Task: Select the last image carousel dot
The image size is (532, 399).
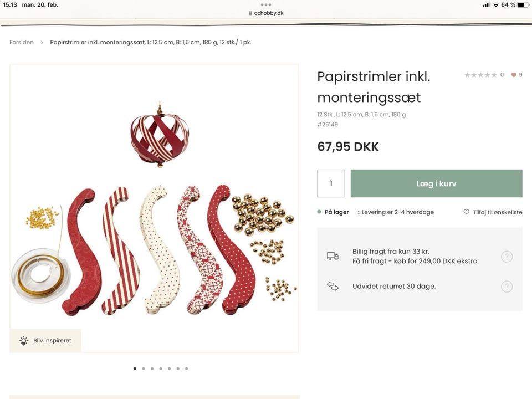Action: (x=187, y=369)
